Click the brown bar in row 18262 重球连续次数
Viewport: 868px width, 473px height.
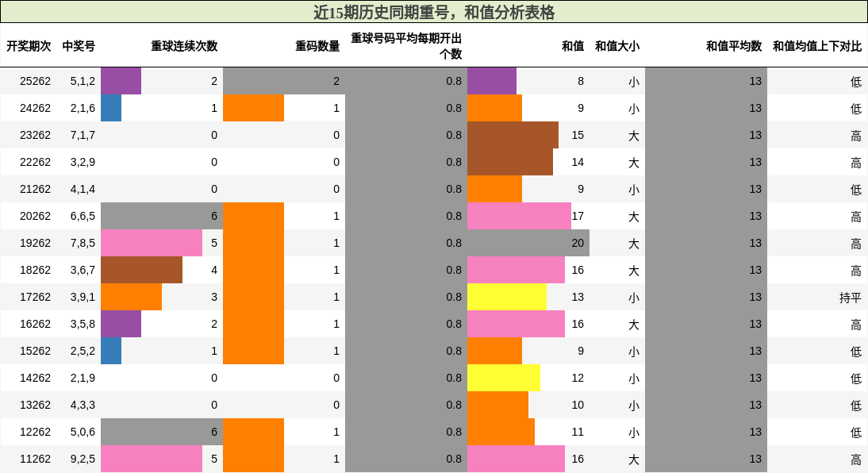click(x=141, y=271)
